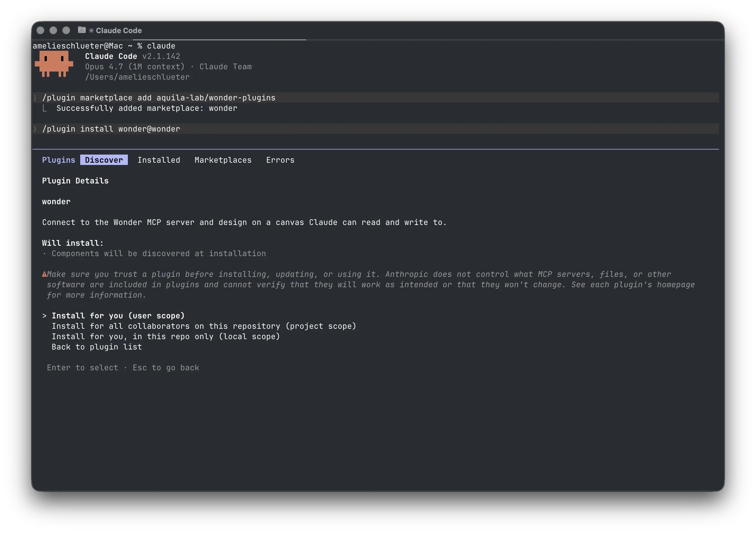Screen dimensions: 756x533
Task: Click the /Users/amelieschlueter path
Action: pos(137,77)
